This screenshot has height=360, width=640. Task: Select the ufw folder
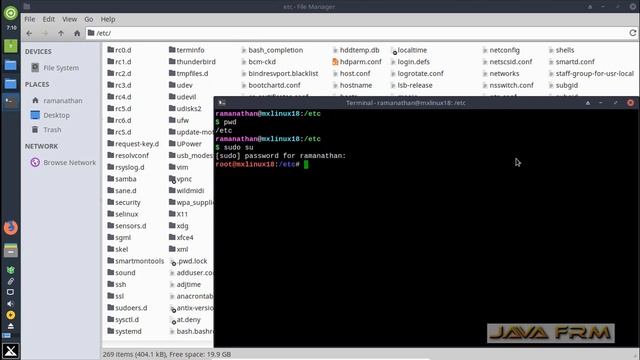(179, 120)
